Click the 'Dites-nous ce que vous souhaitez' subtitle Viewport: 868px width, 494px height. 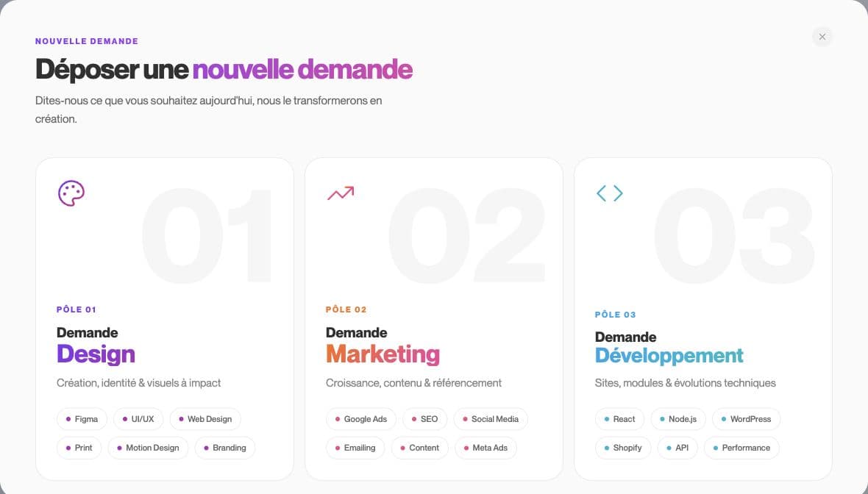[209, 110]
